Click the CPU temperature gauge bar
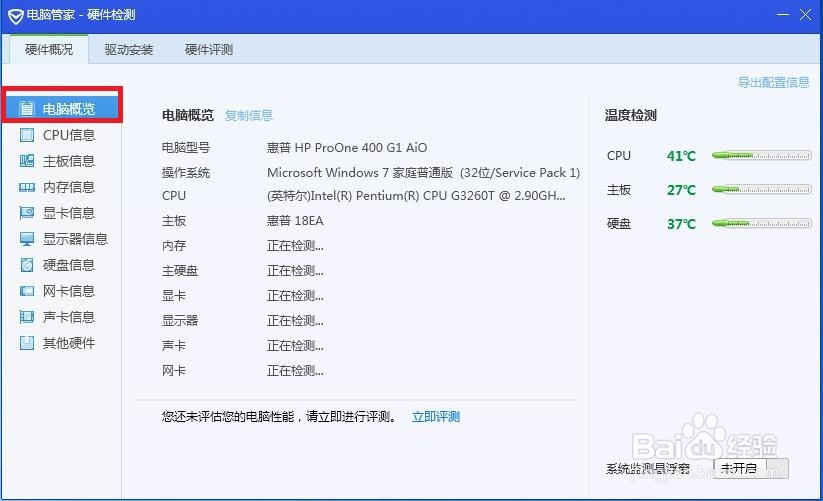Screen dimensions: 823x501 click(762, 156)
